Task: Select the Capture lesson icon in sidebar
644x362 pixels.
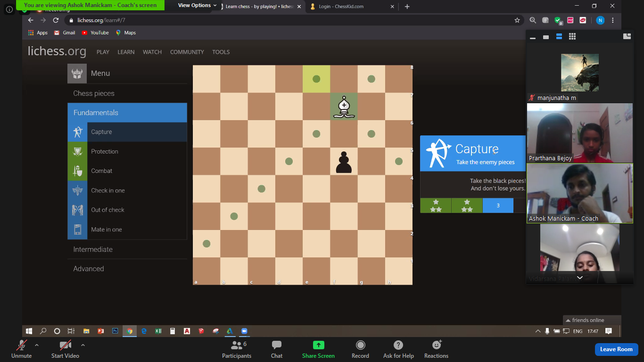Action: 78,132
